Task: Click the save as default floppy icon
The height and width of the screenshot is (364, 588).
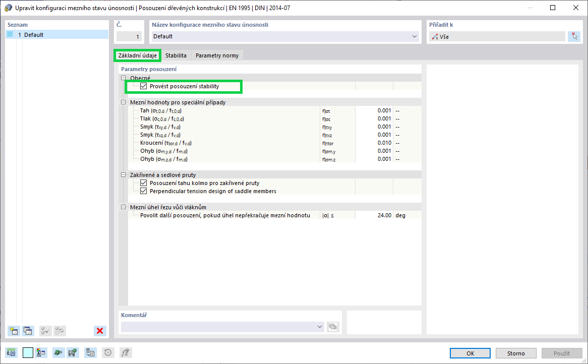Action: (x=73, y=353)
